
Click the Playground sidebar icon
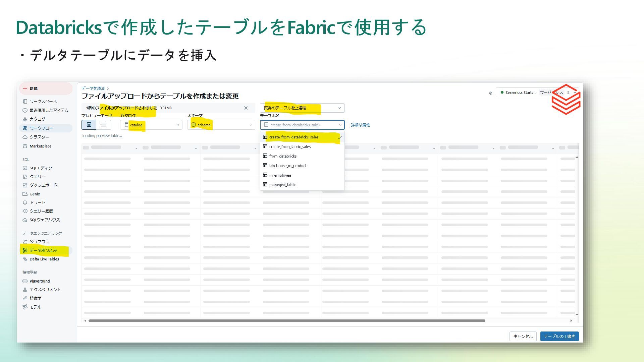[x=25, y=281]
